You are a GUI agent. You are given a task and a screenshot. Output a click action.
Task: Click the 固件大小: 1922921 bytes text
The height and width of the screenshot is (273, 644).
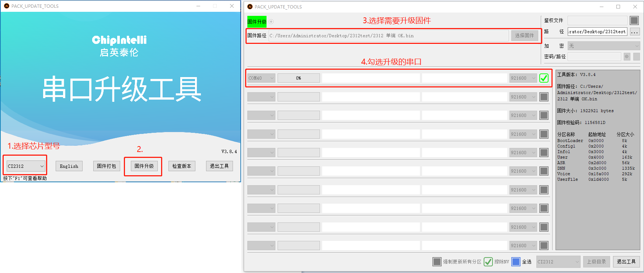click(x=585, y=111)
